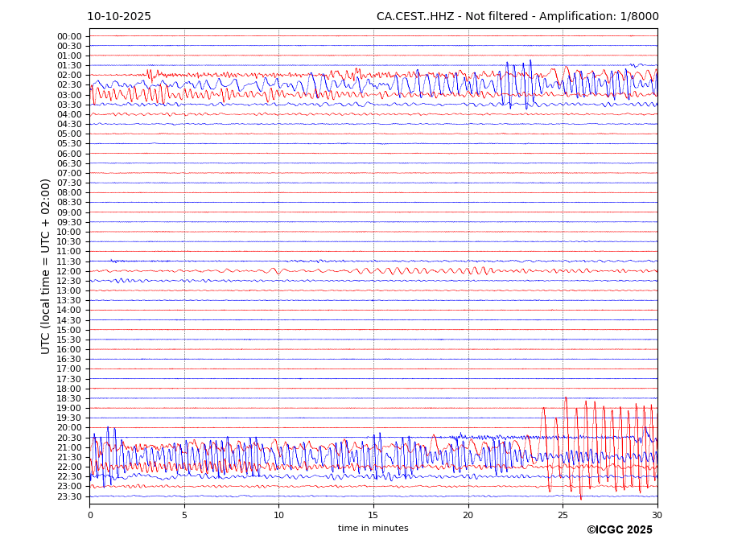This screenshot has height=560, width=746.
Task: Click the 30 tick on minutes axis
Action: coord(657,515)
